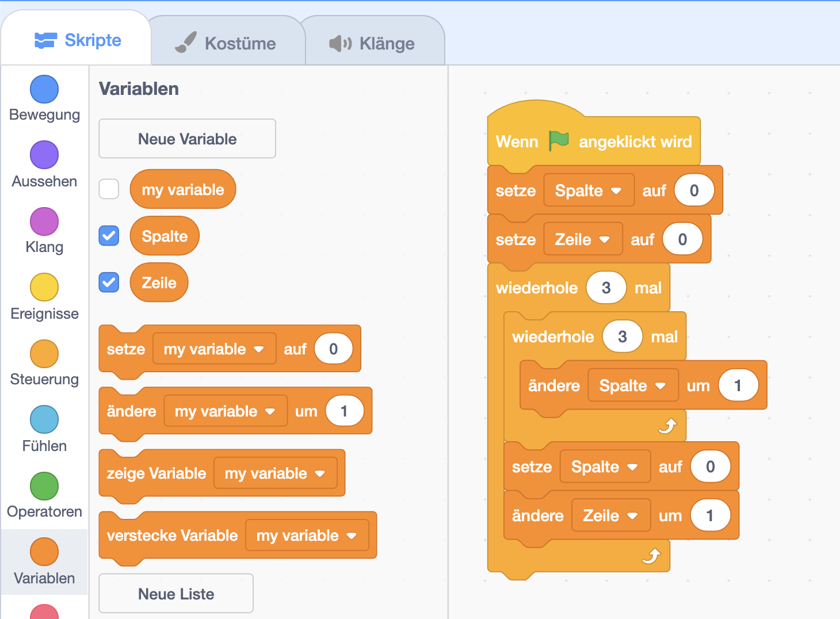
Task: Switch to the Kostüme tab
Action: (226, 43)
